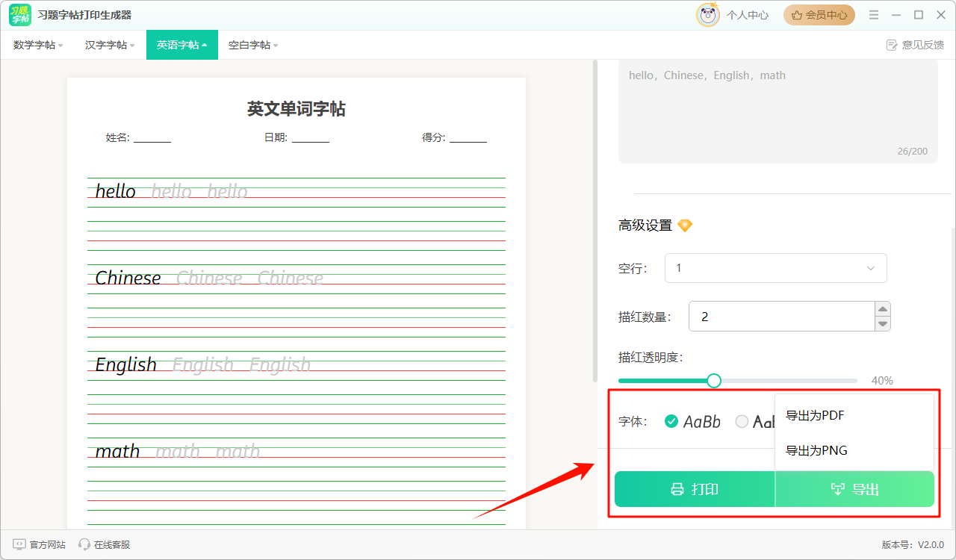Click the 官方网站 icon in status bar

pos(19,544)
